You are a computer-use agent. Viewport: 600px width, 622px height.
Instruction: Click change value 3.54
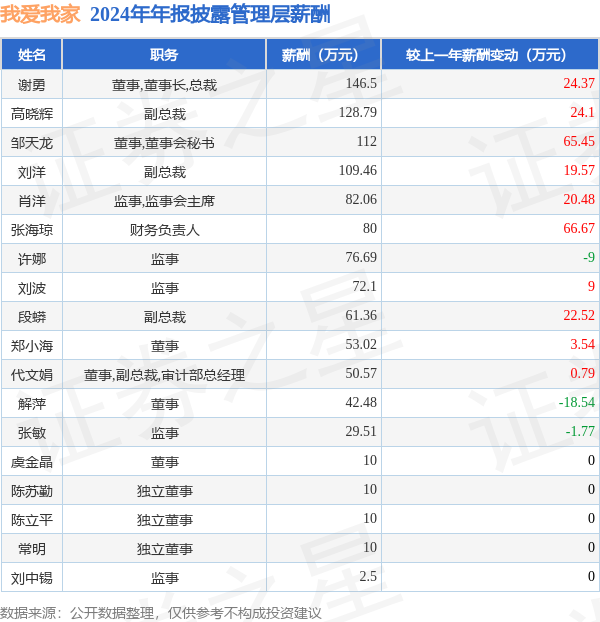(x=583, y=344)
